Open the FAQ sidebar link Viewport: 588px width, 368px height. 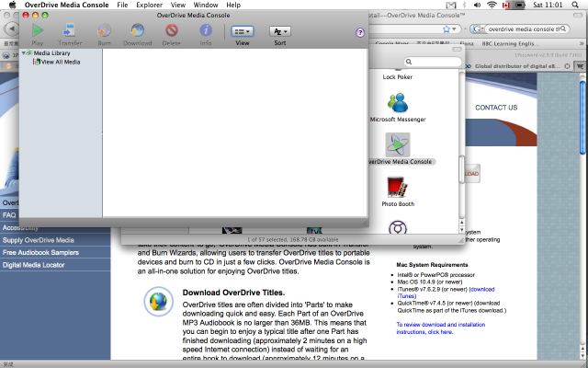(x=9, y=215)
